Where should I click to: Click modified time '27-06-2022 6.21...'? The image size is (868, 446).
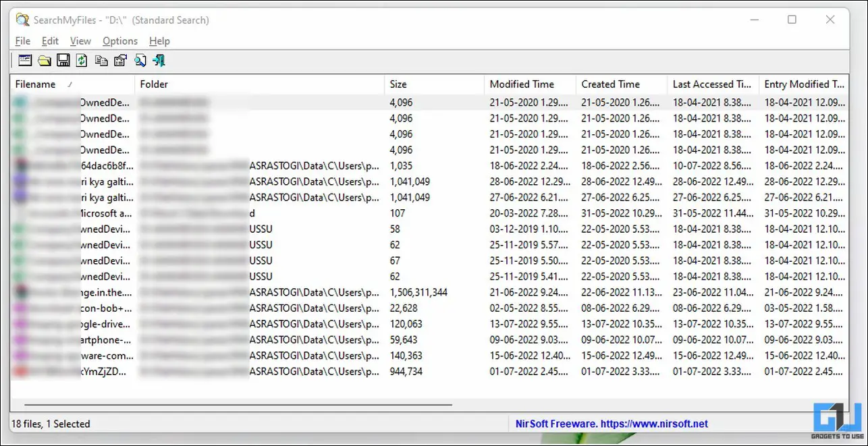coord(529,197)
